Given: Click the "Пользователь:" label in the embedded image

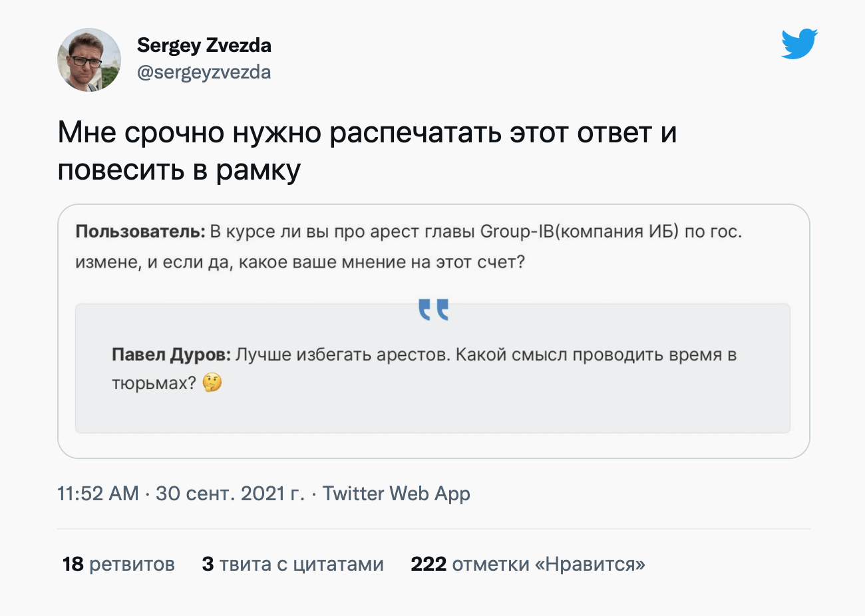Looking at the screenshot, I should 140,231.
